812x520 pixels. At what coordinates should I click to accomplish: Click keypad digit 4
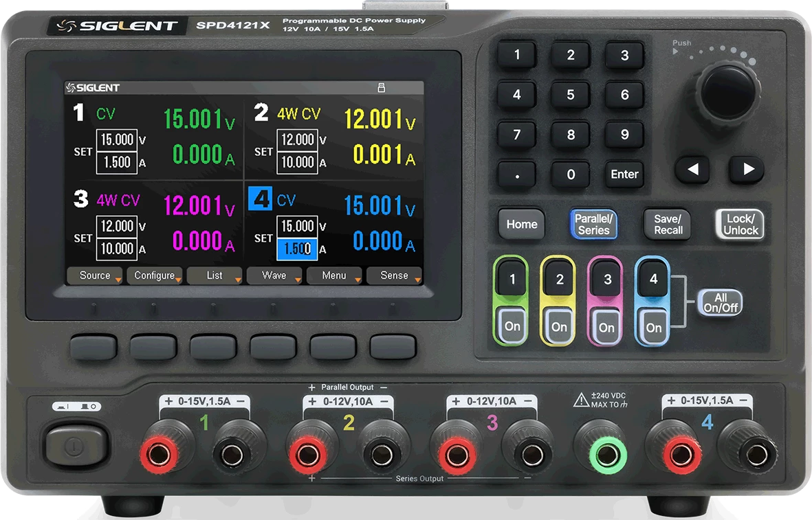[516, 95]
